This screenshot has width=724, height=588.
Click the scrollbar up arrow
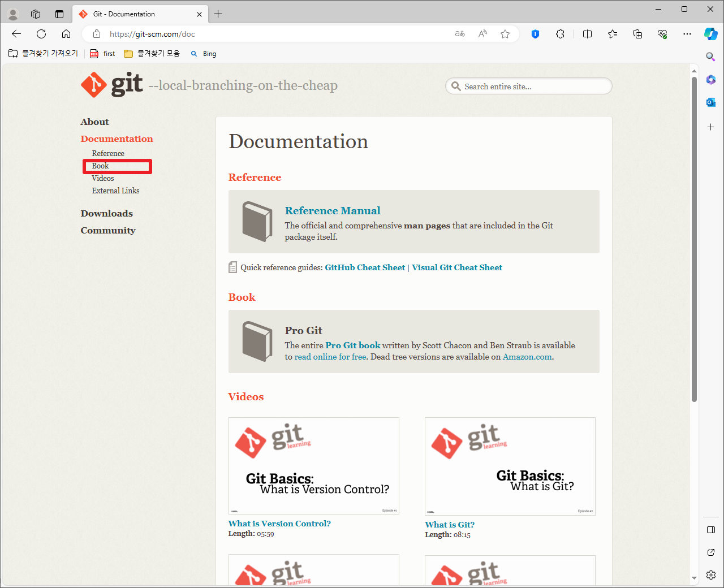click(x=694, y=71)
